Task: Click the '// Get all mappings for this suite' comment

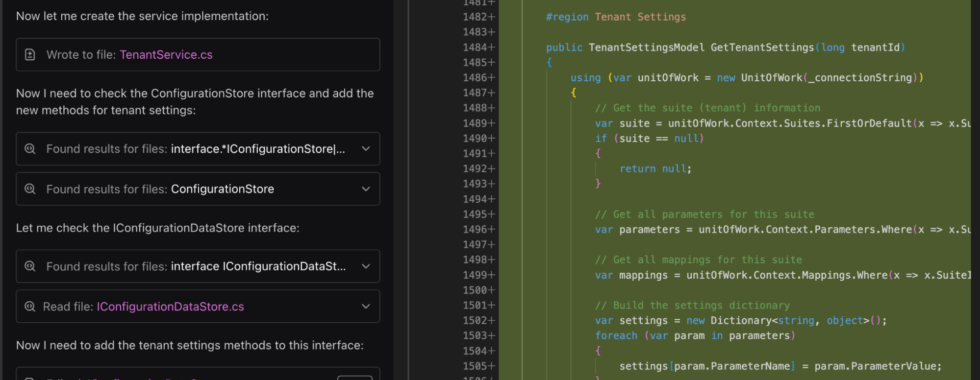Action: tap(699, 260)
